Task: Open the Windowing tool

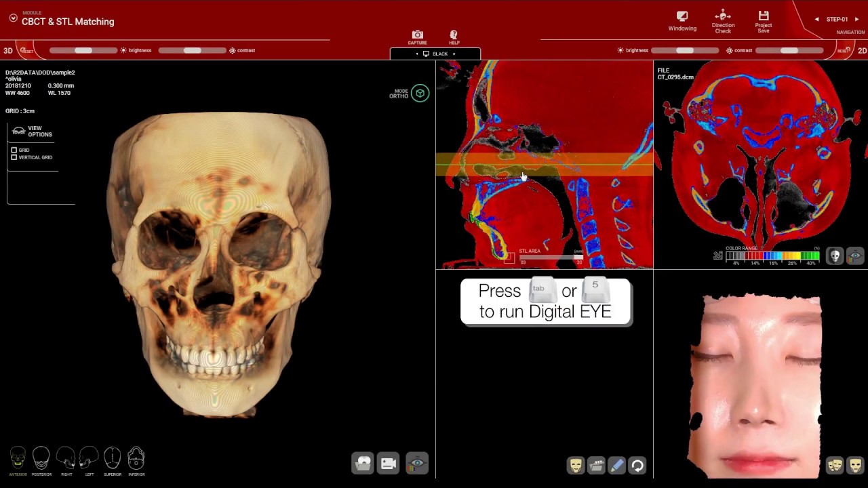Action: [682, 21]
